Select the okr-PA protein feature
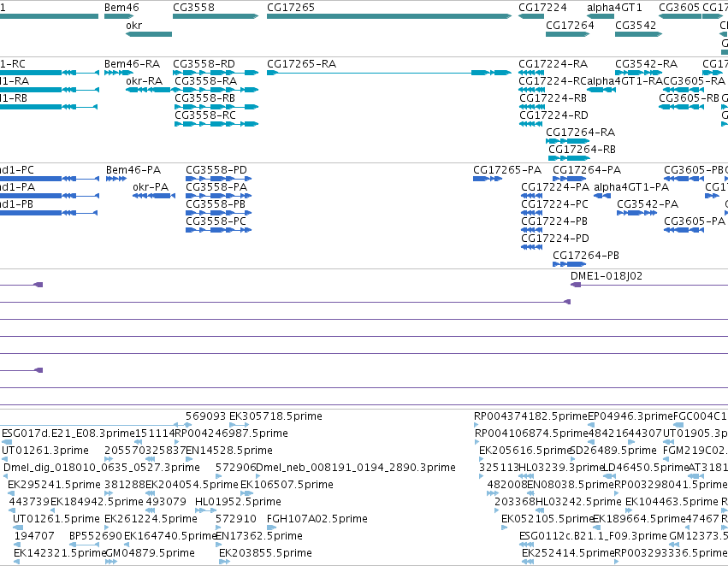The height and width of the screenshot is (566, 728). 154,196
